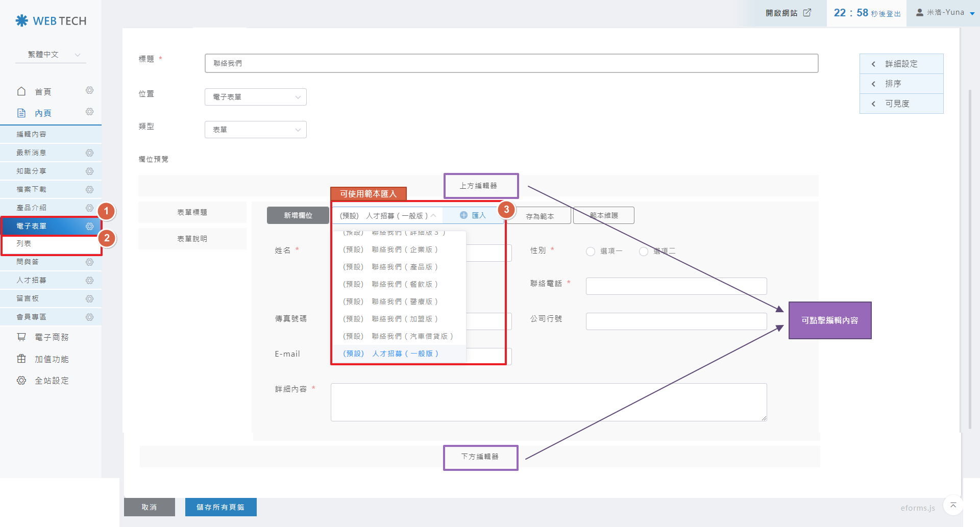Click the 匯入 import button
The height and width of the screenshot is (527, 980).
473,215
